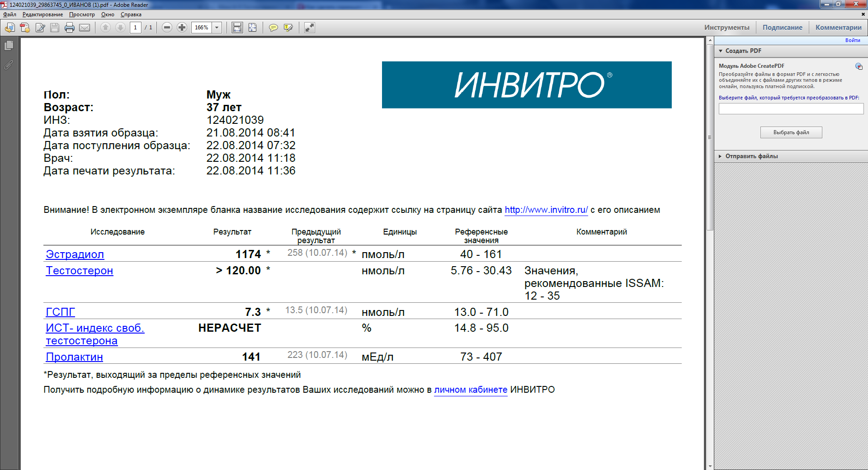Open the Просмотр menu
This screenshot has height=470, width=868.
[82, 14]
